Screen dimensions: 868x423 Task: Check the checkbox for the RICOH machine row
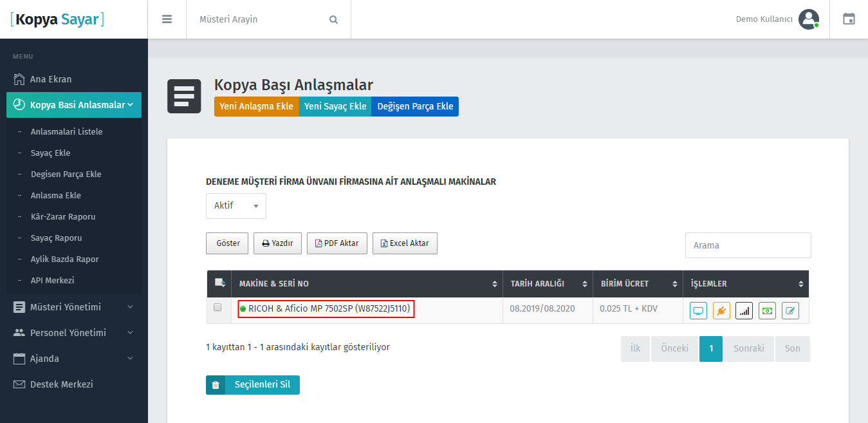click(x=217, y=307)
